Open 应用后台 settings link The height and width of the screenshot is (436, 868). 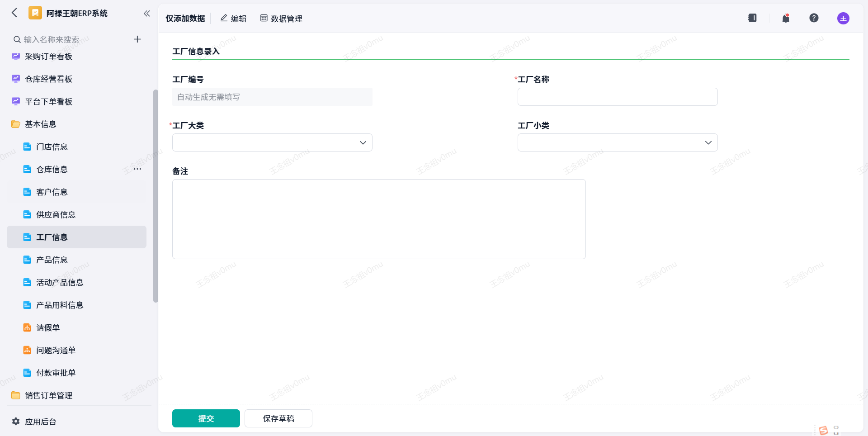41,422
